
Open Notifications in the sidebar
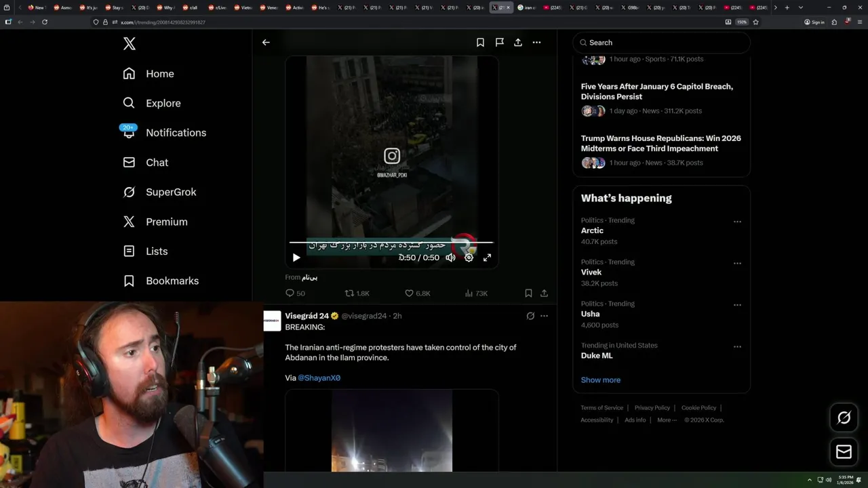tap(164, 133)
